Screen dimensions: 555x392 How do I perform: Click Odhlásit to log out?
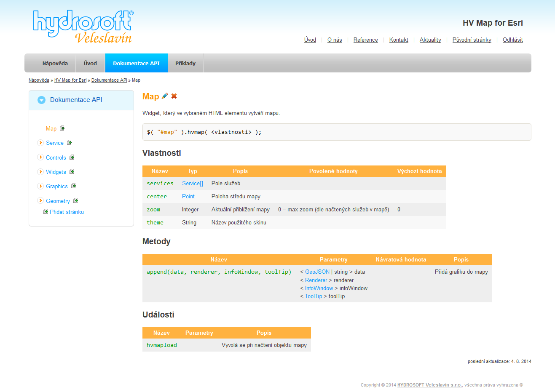(x=513, y=40)
